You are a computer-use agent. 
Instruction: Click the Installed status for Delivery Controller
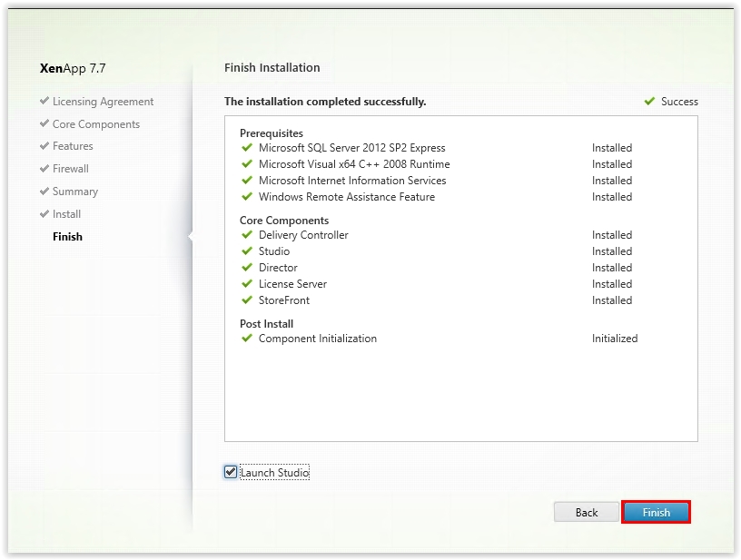pos(612,235)
